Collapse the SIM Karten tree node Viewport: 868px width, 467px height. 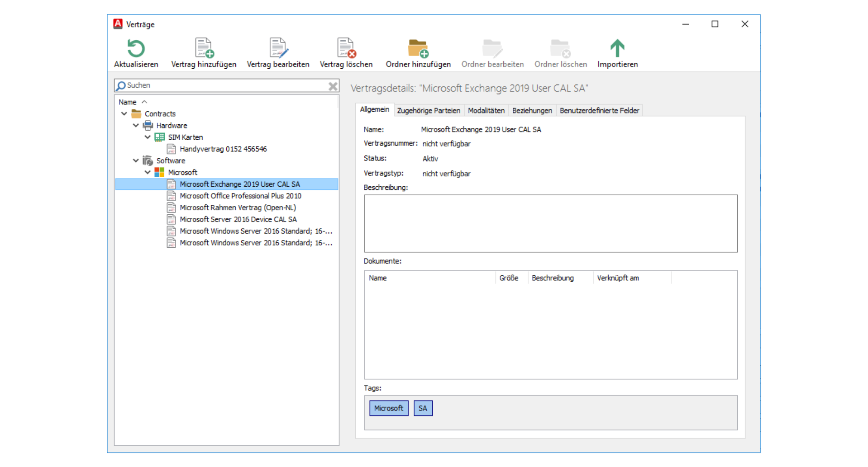coord(148,137)
